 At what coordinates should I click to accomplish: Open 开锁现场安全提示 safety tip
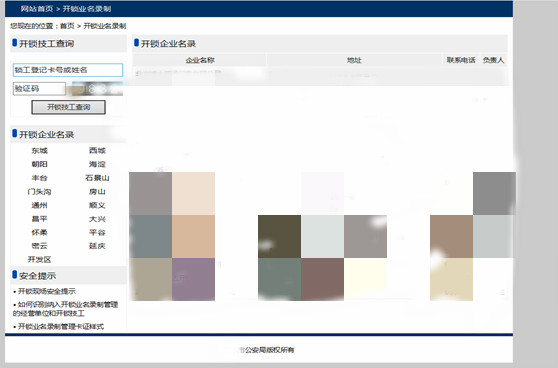coord(47,291)
